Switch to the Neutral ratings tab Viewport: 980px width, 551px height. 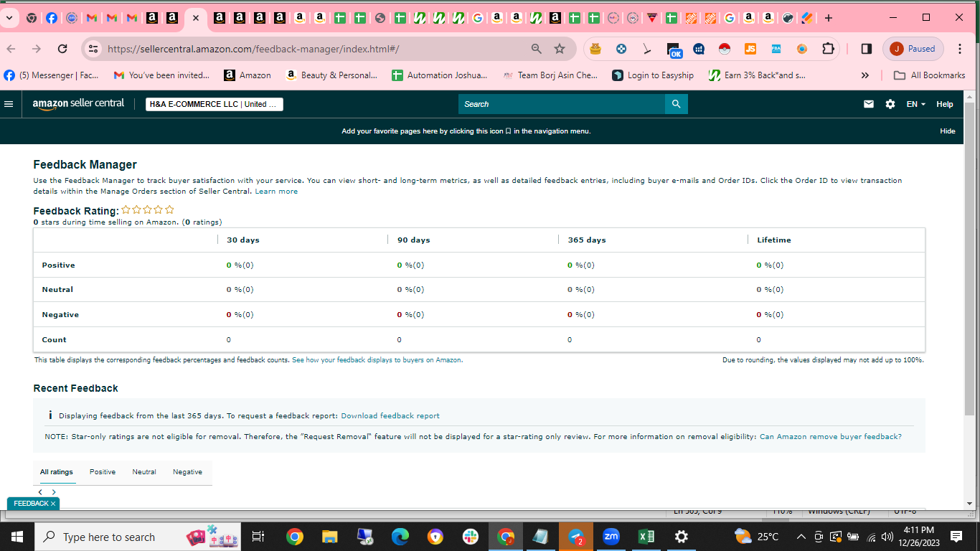pyautogui.click(x=144, y=472)
